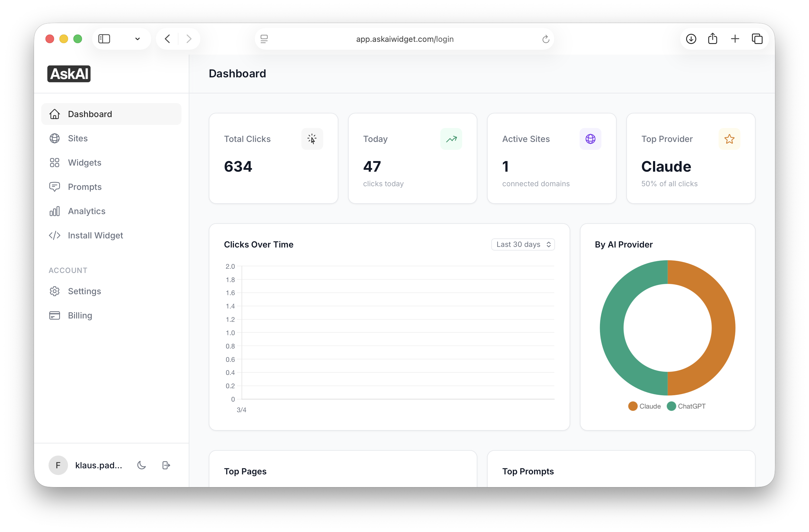
Task: Open the Last 30 days dropdown
Action: (523, 244)
